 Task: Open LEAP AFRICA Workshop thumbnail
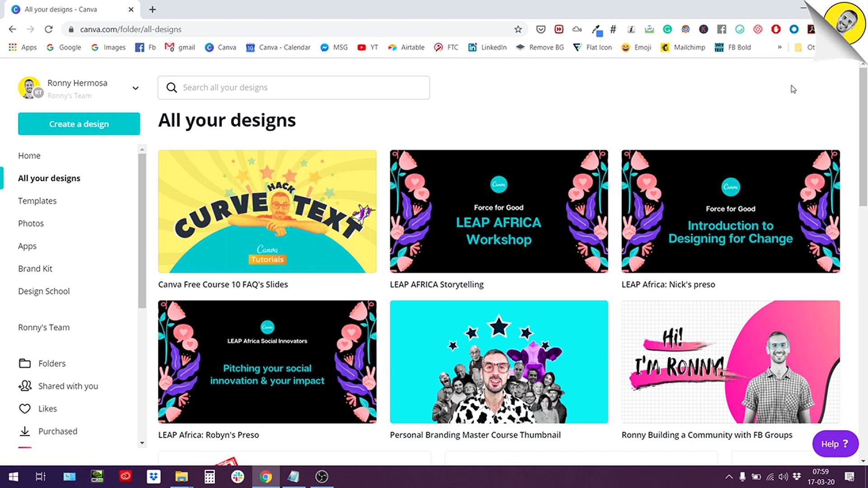499,211
